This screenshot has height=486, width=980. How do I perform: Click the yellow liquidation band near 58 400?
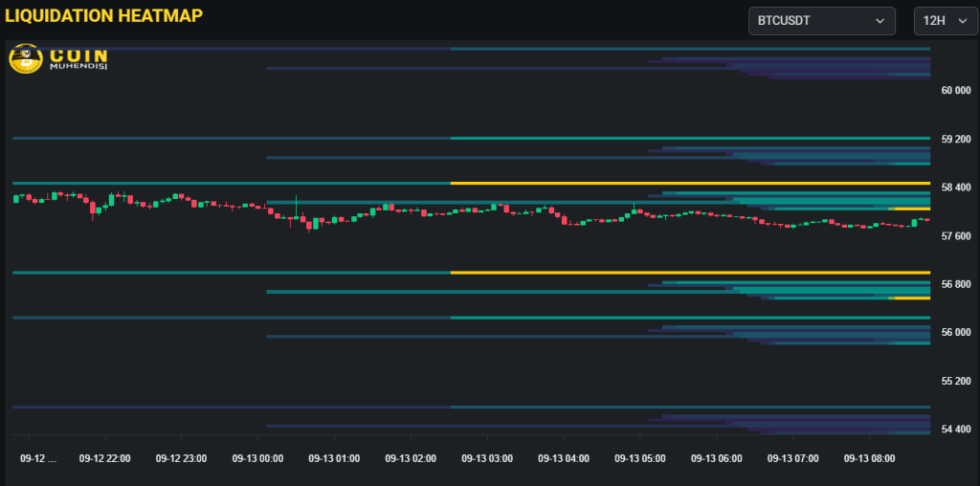click(x=689, y=183)
